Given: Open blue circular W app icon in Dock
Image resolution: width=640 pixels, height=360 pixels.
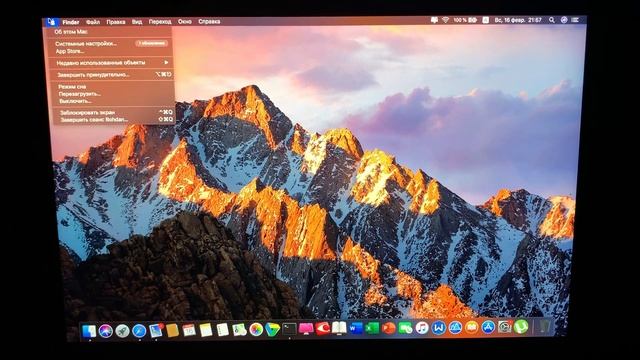Looking at the screenshot, I should [439, 327].
